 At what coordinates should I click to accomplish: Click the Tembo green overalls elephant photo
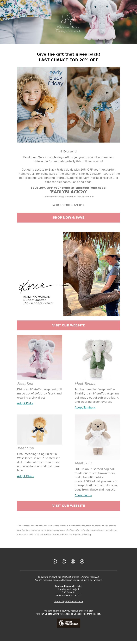tap(97, 357)
